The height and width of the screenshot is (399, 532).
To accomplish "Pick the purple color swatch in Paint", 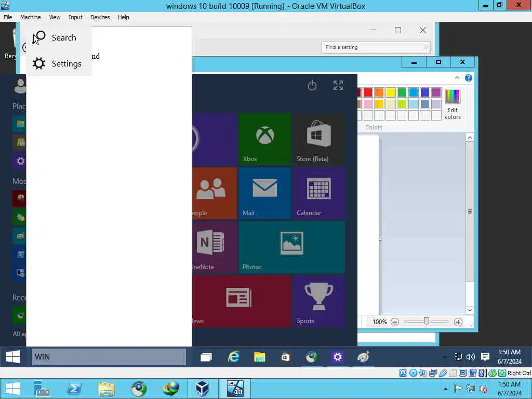I will tap(436, 92).
